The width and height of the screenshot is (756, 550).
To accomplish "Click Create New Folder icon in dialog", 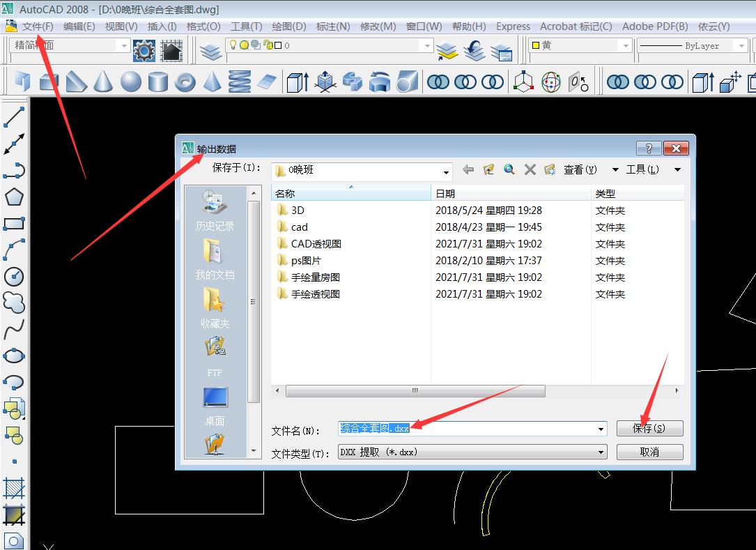I will [x=550, y=169].
